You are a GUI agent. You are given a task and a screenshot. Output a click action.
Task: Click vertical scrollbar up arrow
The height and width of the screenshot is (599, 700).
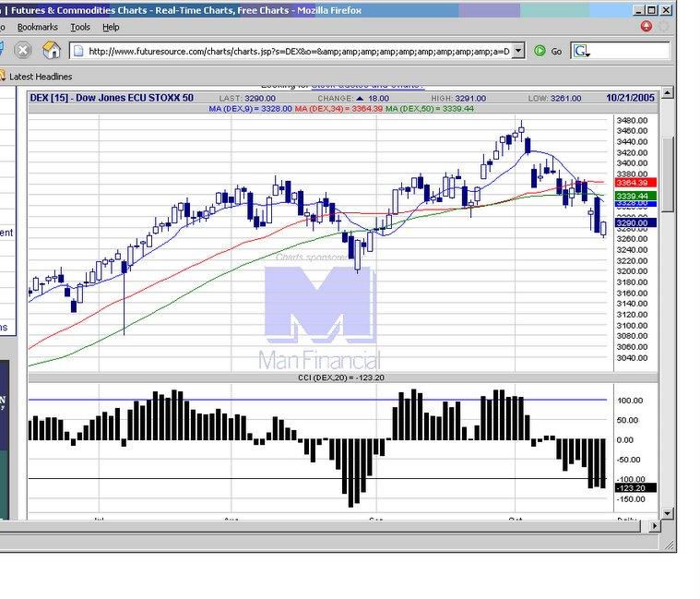[x=667, y=93]
